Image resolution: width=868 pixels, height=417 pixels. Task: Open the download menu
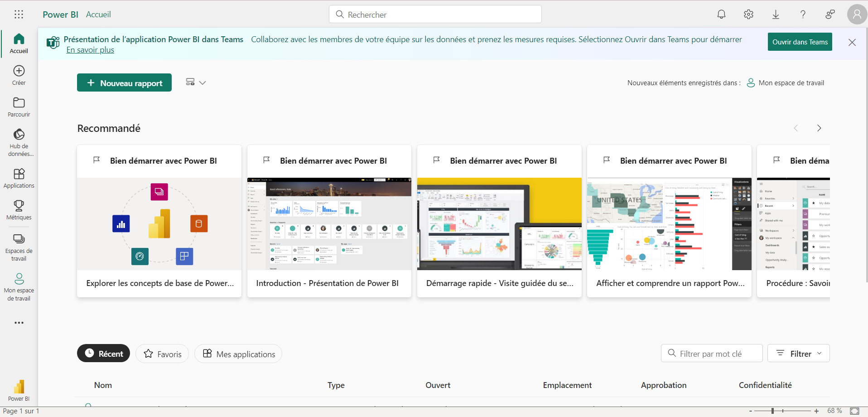776,15
